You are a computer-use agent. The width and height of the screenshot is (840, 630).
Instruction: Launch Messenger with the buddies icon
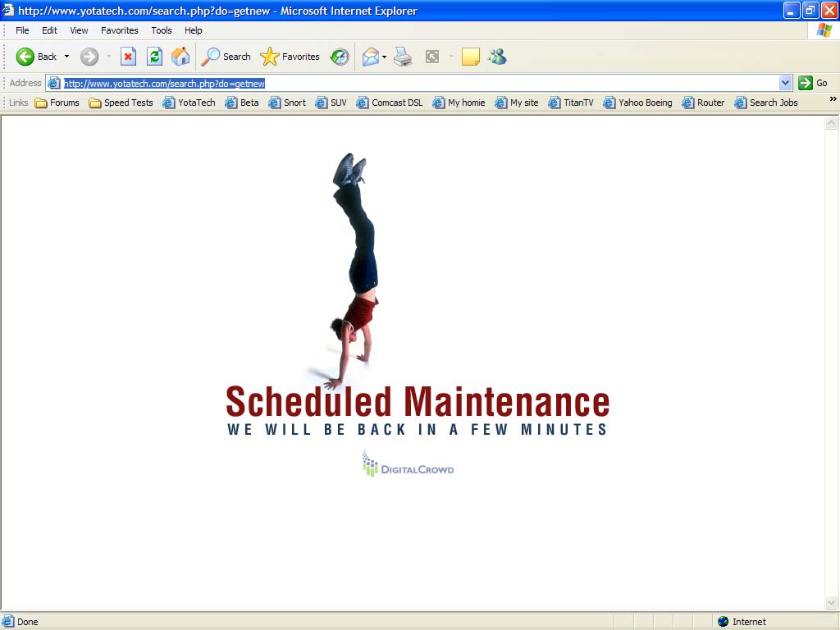tap(497, 57)
